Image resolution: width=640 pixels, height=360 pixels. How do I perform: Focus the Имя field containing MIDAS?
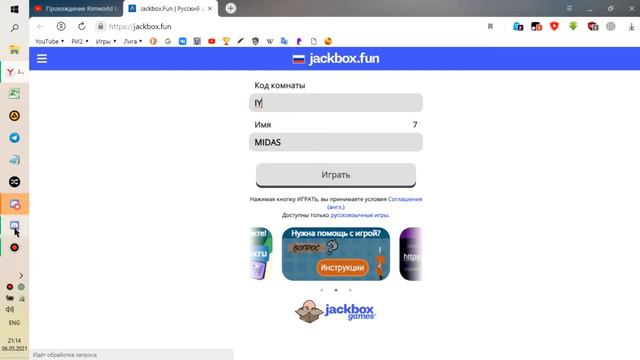point(336,142)
